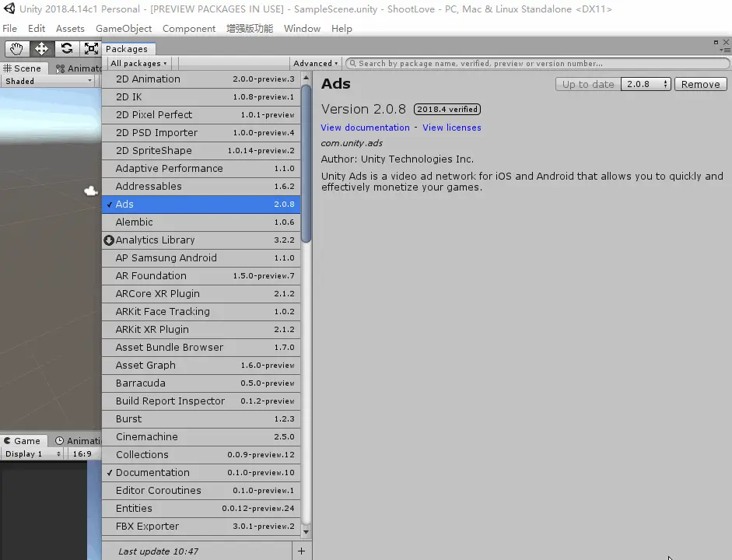Screen dimensions: 732x560
Task: Select the ARKit Face Tracking package
Action: pyautogui.click(x=201, y=312)
